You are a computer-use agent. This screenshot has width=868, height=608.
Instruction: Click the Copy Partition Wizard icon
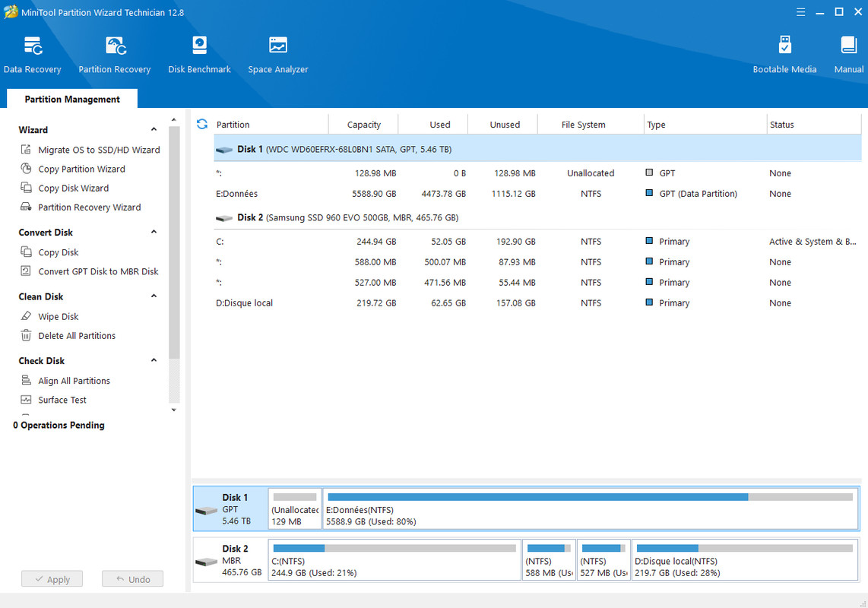[x=26, y=168]
